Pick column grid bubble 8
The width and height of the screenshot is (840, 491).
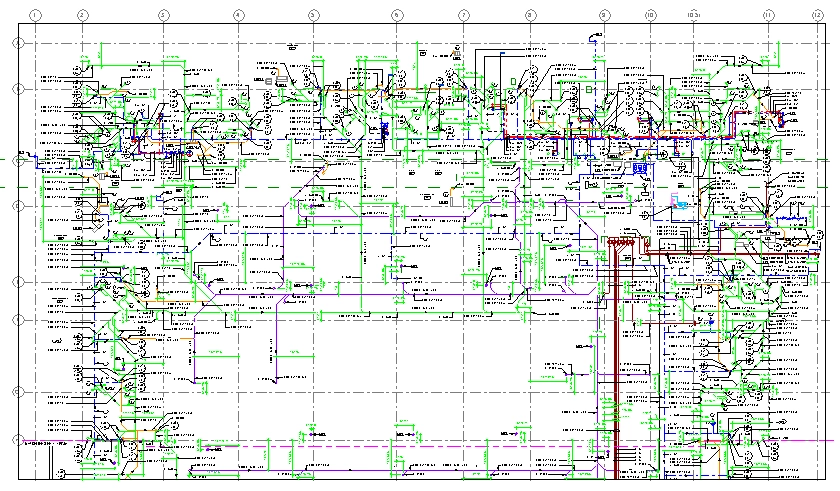pos(530,15)
